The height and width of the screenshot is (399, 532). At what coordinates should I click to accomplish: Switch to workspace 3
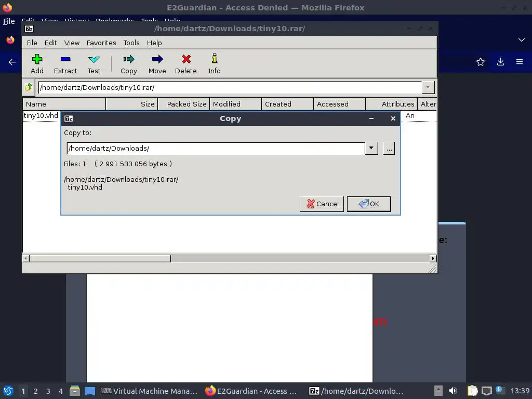click(48, 391)
